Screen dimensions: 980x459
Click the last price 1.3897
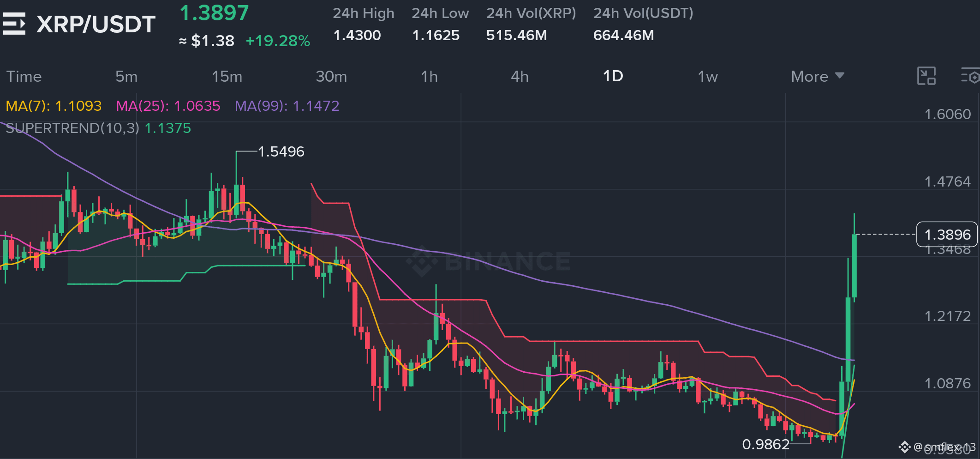[215, 13]
